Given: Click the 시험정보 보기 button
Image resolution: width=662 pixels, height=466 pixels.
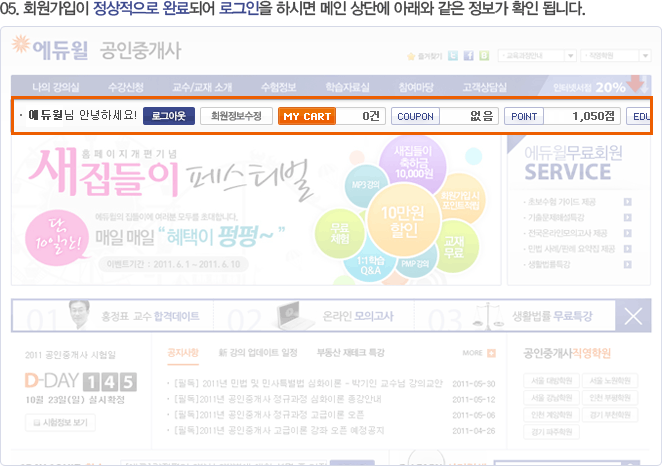Looking at the screenshot, I should (59, 423).
